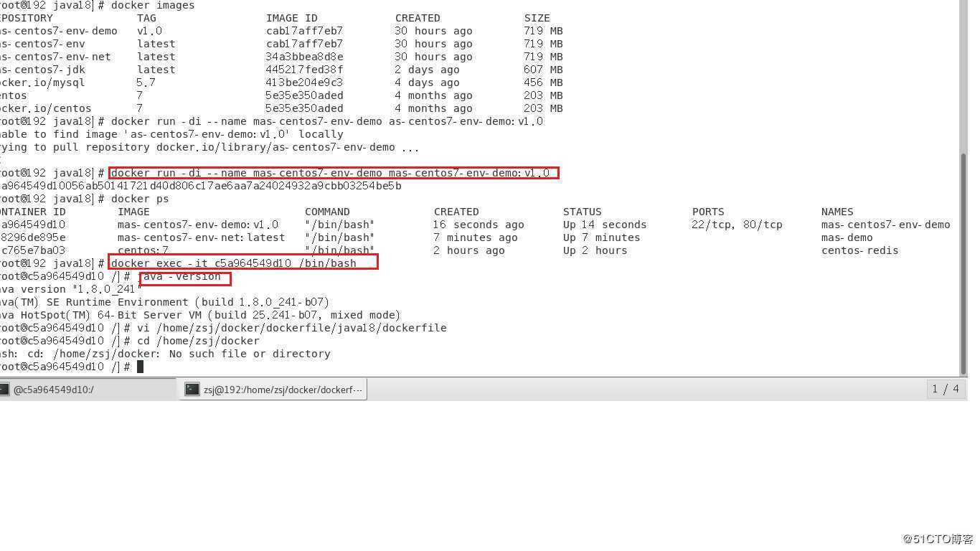This screenshot has width=980, height=551.
Task: Click the 'Up 14 seconds' status
Action: (605, 225)
